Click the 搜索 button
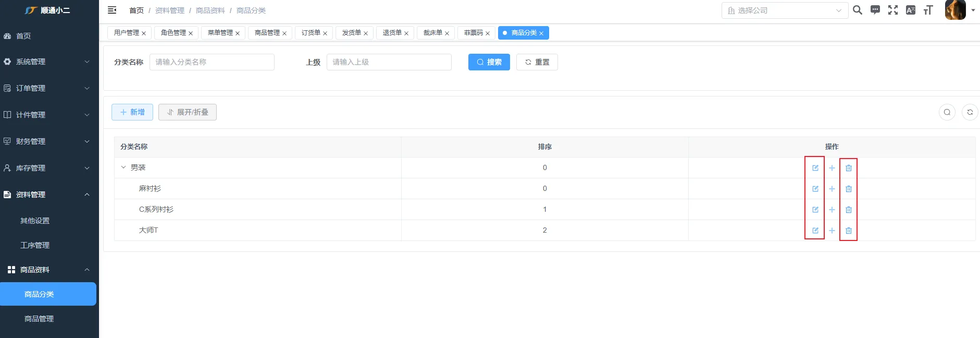This screenshot has width=980, height=338. pos(489,62)
